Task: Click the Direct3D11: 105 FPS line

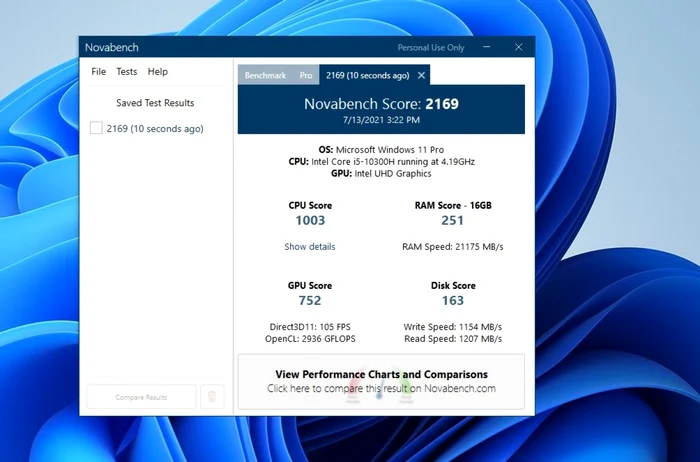Action: [x=310, y=327]
